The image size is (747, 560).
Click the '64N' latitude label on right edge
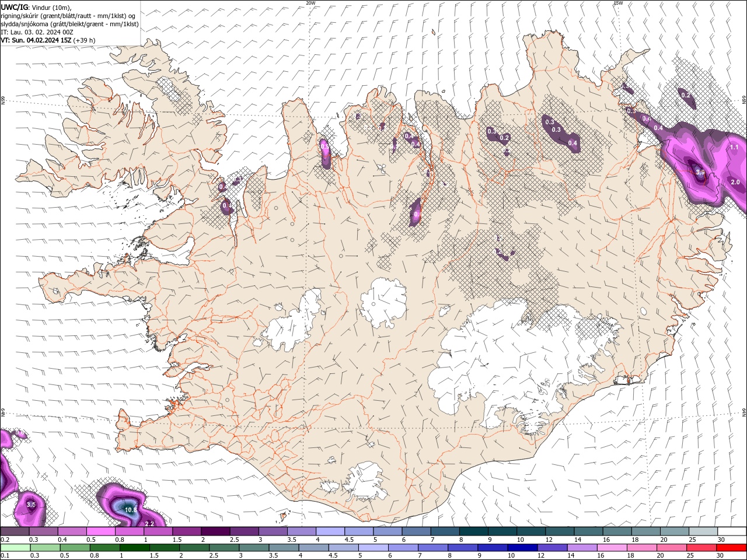744,412
